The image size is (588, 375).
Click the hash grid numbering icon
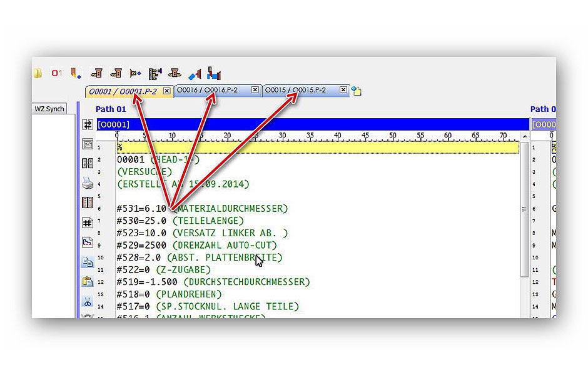click(x=88, y=223)
